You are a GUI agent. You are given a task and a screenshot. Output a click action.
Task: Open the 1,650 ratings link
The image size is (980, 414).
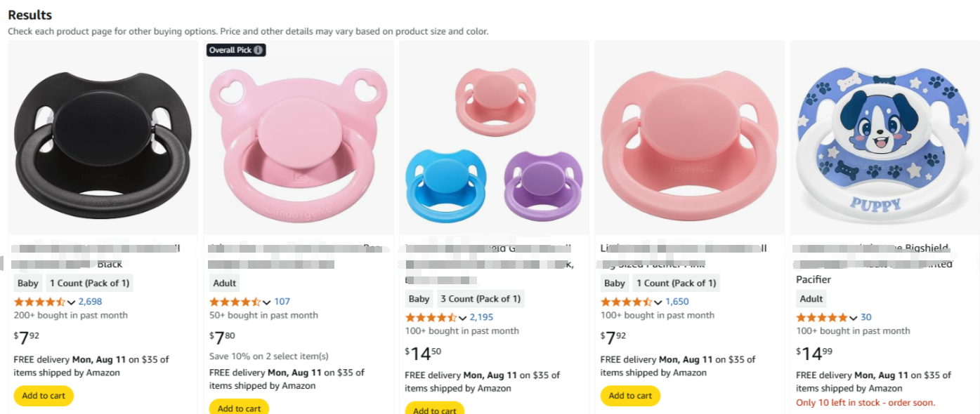677,302
